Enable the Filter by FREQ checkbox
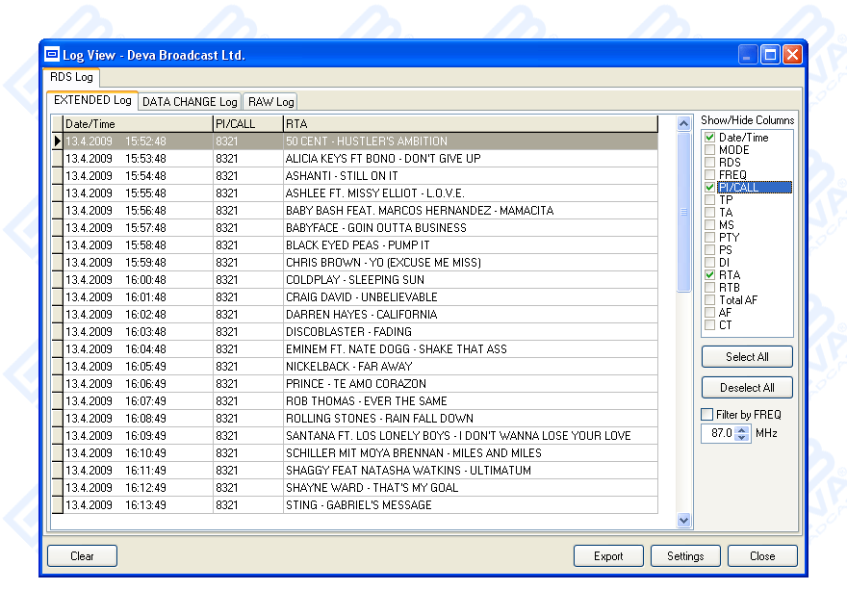Viewport: 847px width, 616px height. 707,415
